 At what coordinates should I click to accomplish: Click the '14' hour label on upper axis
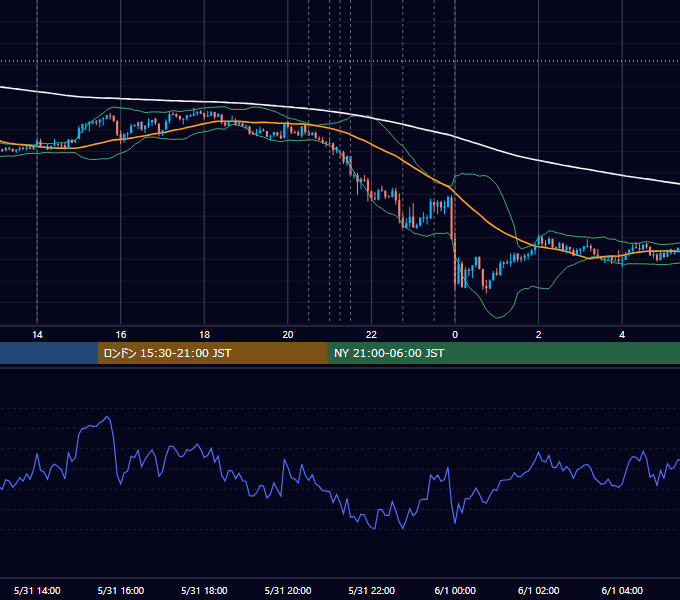pos(37,335)
